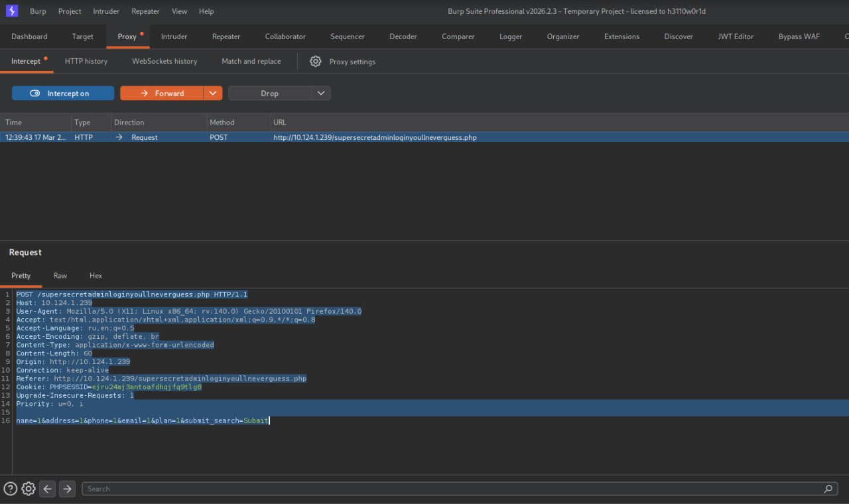This screenshot has height=504, width=849.
Task: Open settings gear icon in bottom bar
Action: [x=29, y=489]
